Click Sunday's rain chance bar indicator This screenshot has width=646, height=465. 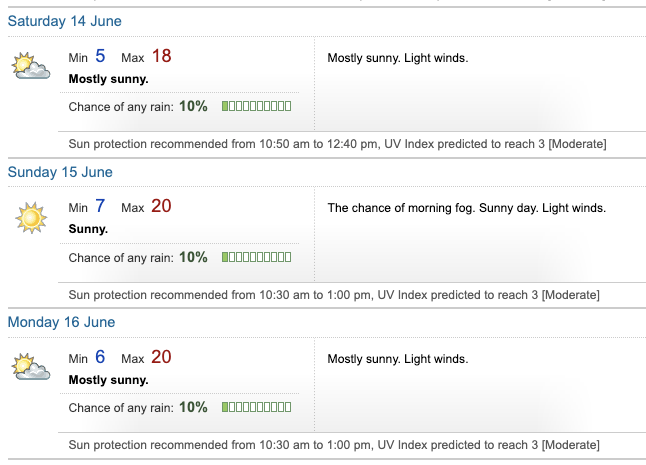256,257
